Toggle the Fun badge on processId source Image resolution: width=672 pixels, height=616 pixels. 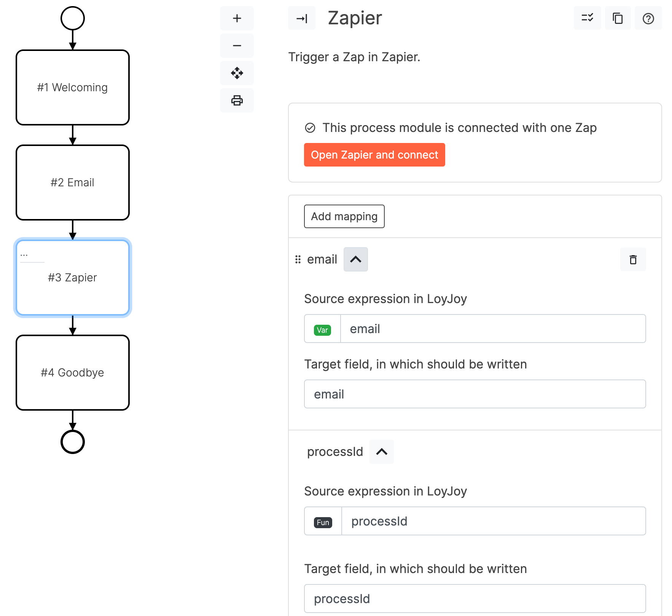click(x=322, y=521)
